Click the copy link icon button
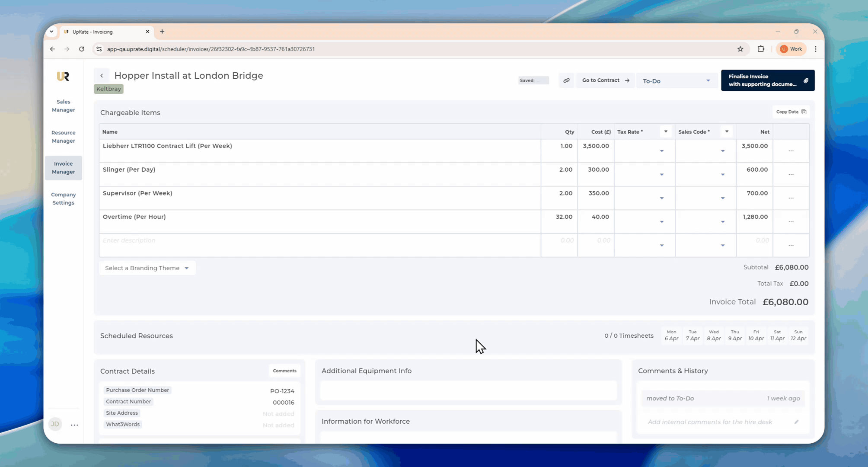Viewport: 868px width, 467px height. point(566,80)
